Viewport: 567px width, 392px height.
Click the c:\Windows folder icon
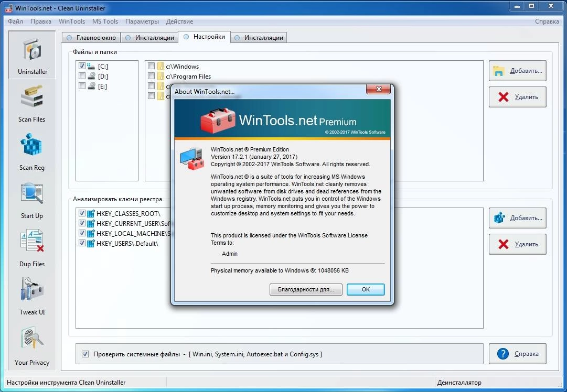pos(161,66)
